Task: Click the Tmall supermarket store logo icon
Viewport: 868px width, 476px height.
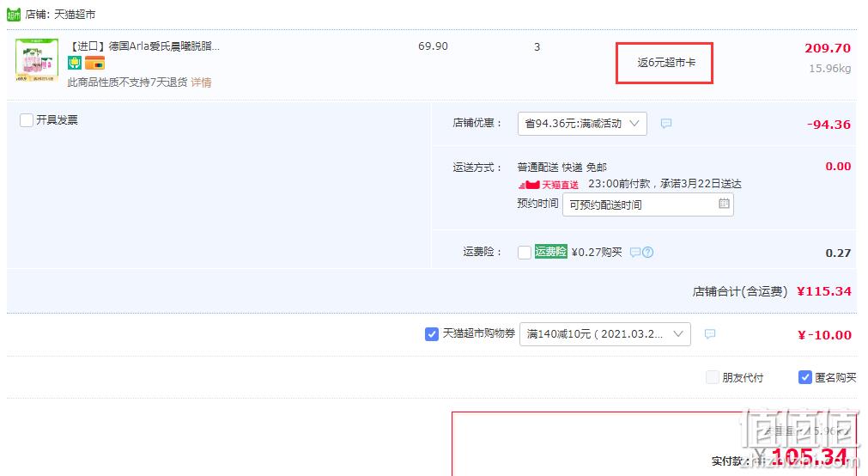Action: (13, 15)
